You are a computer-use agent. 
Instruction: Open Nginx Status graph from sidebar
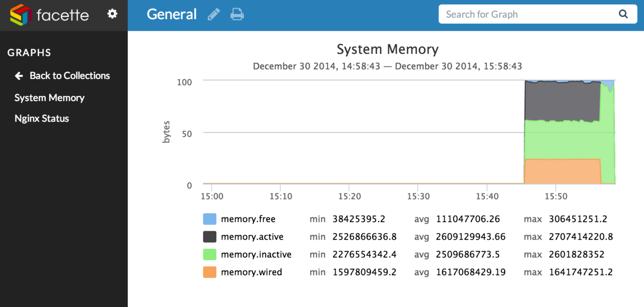[x=42, y=119]
